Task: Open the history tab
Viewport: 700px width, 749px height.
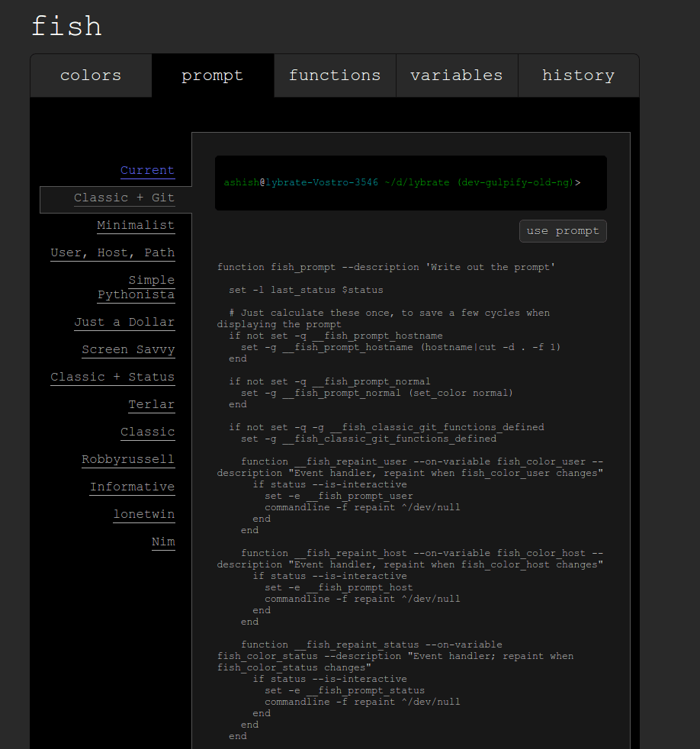Action: point(578,75)
